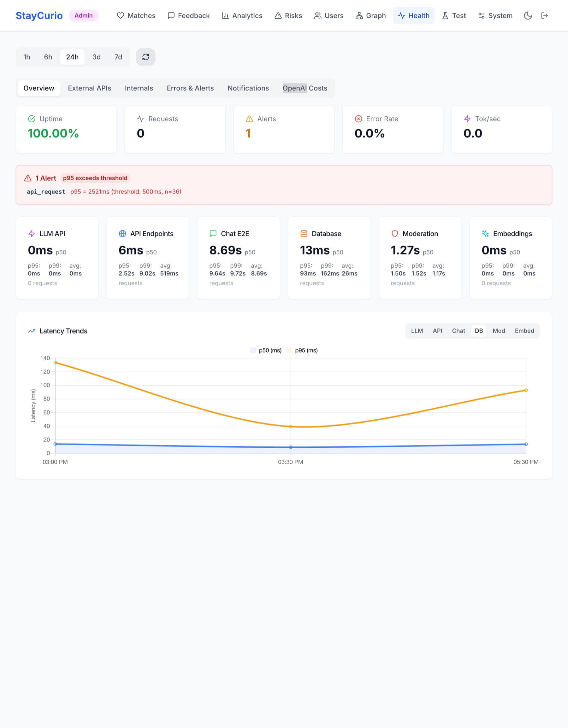The height and width of the screenshot is (728, 568).
Task: Select the 24h time range
Action: tap(72, 57)
